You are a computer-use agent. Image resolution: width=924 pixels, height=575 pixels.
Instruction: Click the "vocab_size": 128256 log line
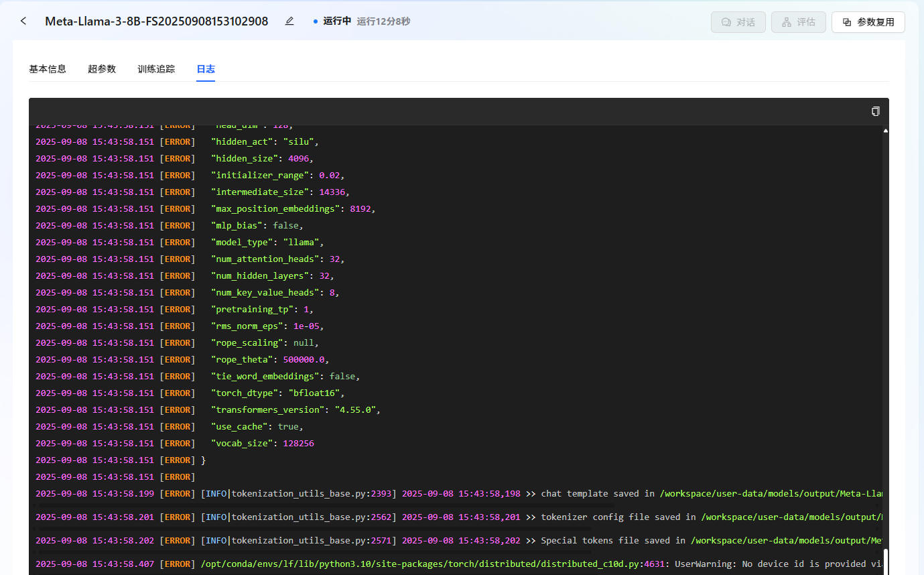pos(262,444)
